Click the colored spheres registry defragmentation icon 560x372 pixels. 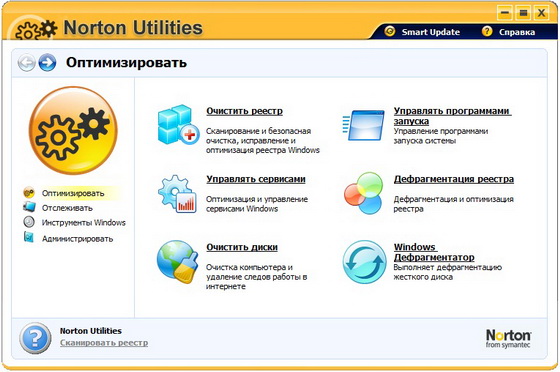pos(364,193)
